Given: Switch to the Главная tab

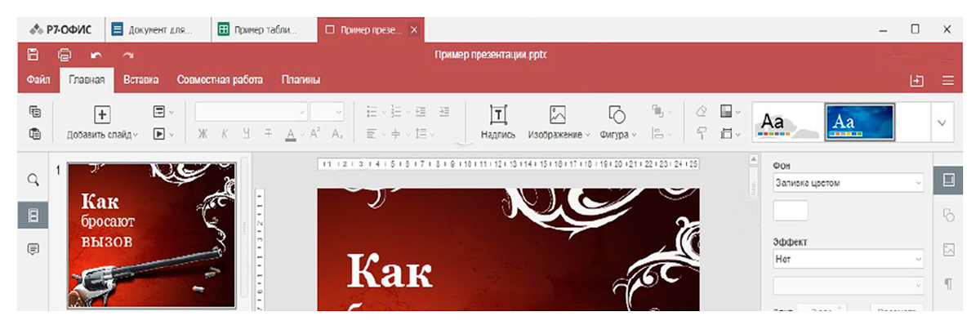Looking at the screenshot, I should pos(87,80).
